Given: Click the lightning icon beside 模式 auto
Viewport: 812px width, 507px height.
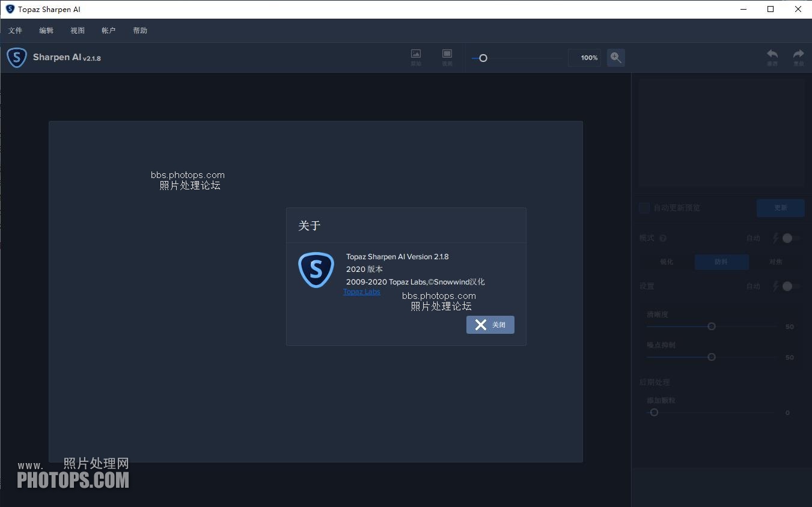Looking at the screenshot, I should click(x=775, y=238).
